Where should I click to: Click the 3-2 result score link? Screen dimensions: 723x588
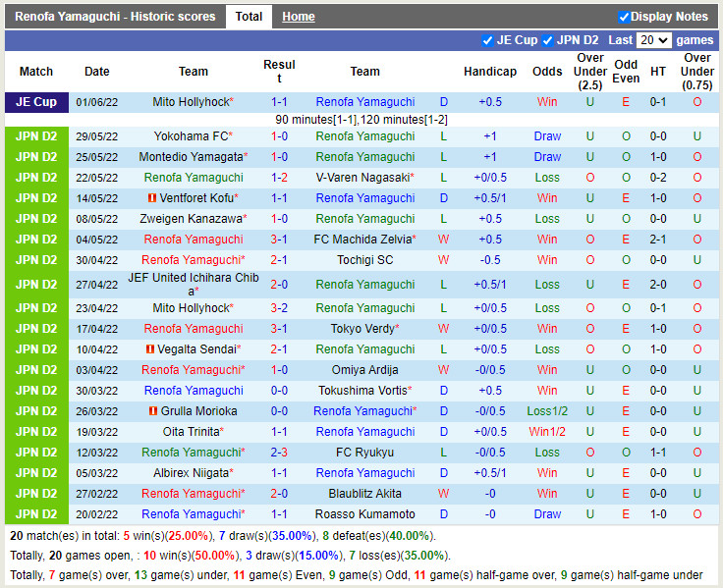279,308
